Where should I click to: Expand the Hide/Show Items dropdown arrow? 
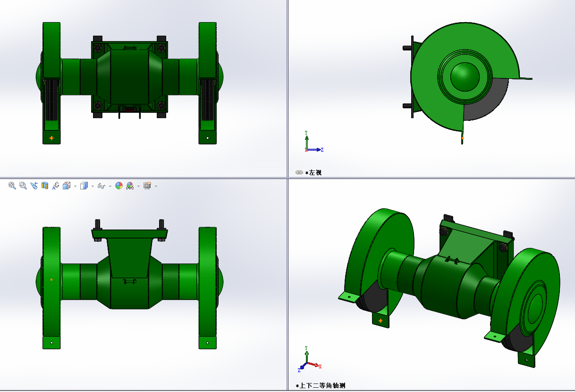[110, 186]
